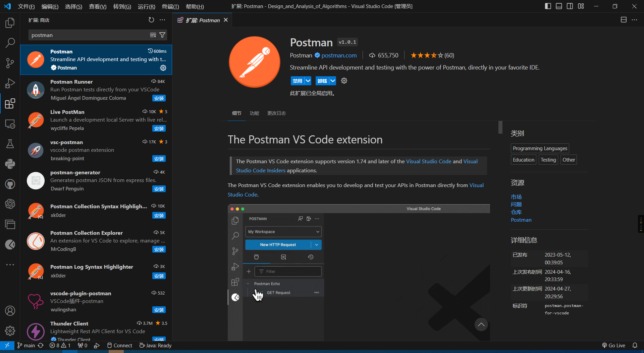Open Remote Explorer in activity bar
Image resolution: width=644 pixels, height=353 pixels.
click(x=10, y=124)
